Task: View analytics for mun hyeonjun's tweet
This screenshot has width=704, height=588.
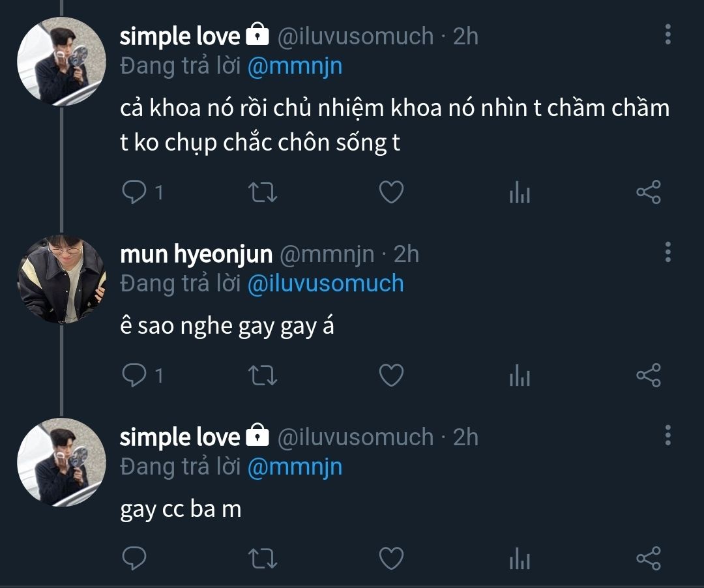Action: (x=520, y=375)
